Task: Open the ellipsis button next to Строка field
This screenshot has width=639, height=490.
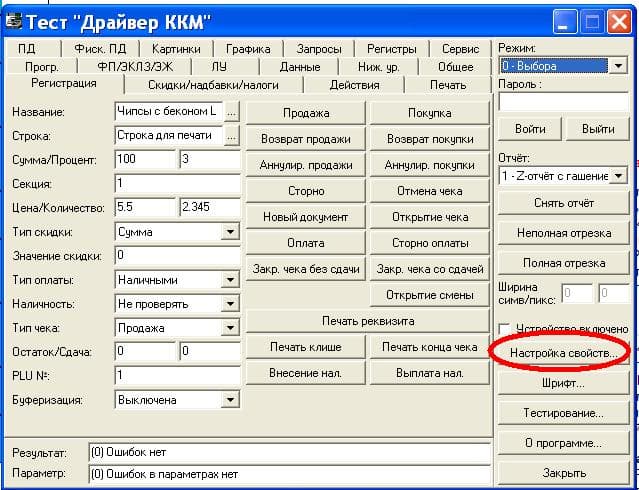Action: coord(231,136)
